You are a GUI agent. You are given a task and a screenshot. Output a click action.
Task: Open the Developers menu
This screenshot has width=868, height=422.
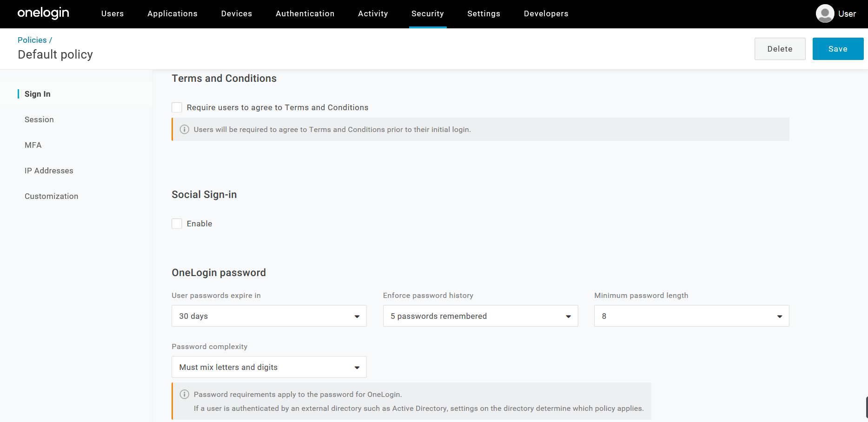pos(546,13)
